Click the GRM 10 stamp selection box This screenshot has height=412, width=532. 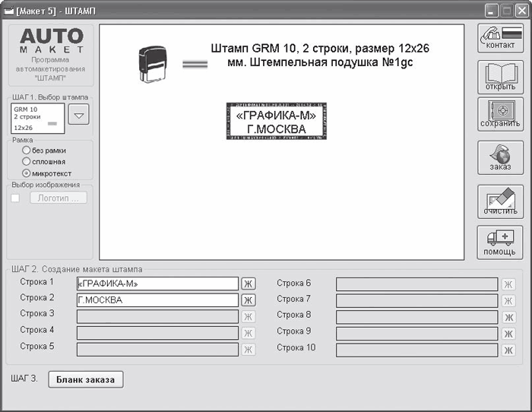click(38, 119)
